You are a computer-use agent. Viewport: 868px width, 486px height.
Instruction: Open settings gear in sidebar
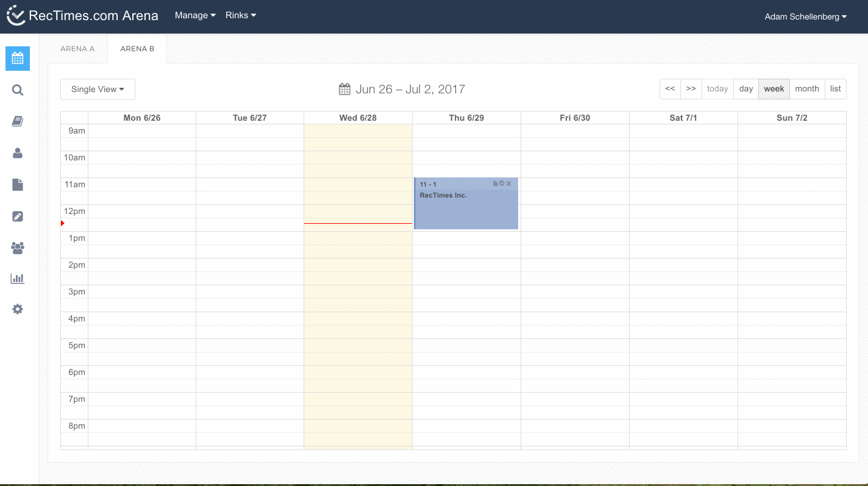(18, 309)
